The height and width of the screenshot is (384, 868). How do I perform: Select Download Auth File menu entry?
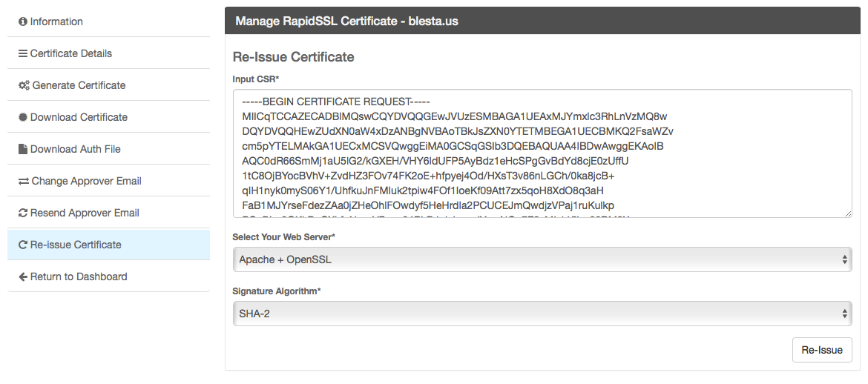(x=75, y=150)
